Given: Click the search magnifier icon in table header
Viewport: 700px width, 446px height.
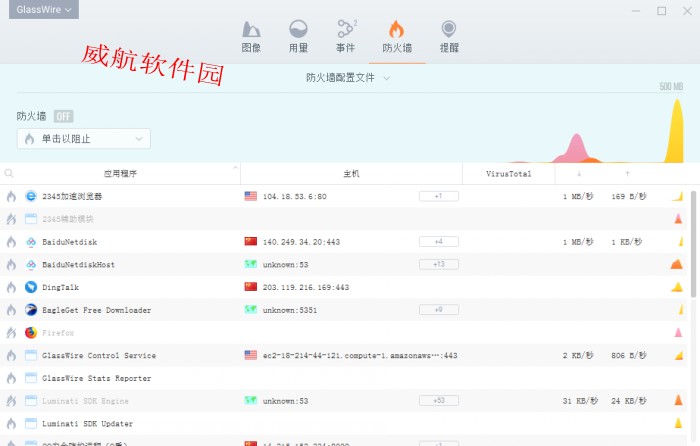Looking at the screenshot, I should point(10,174).
